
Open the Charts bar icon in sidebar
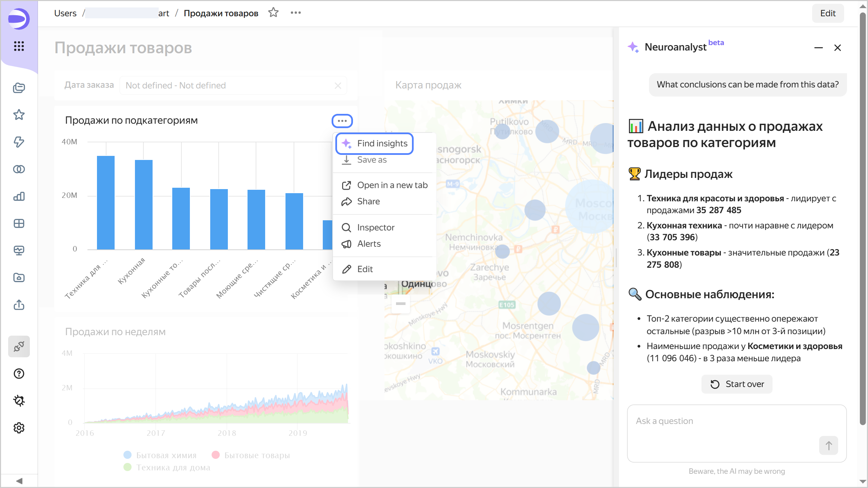coord(19,196)
